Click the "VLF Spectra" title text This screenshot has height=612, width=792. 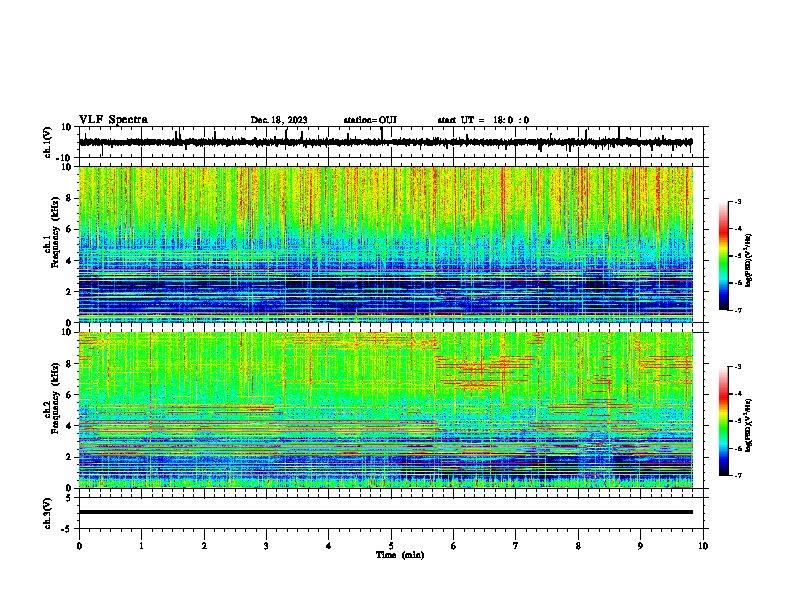(113, 120)
